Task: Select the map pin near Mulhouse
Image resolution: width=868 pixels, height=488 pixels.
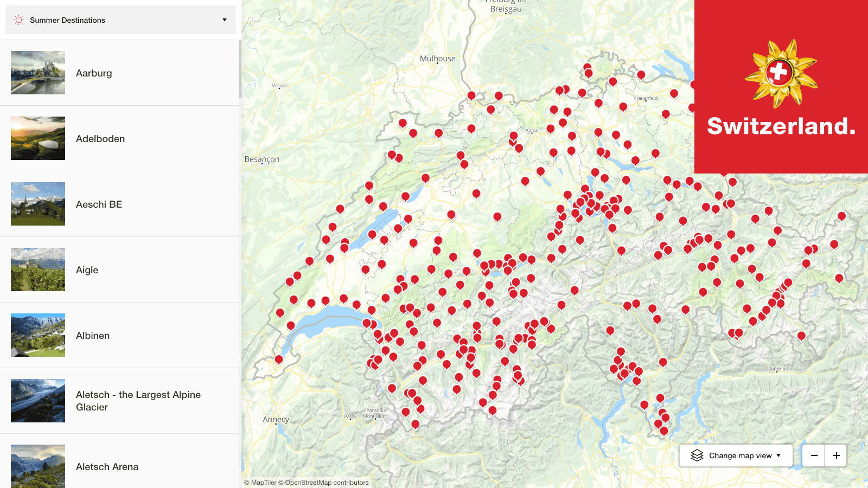Action: [471, 95]
